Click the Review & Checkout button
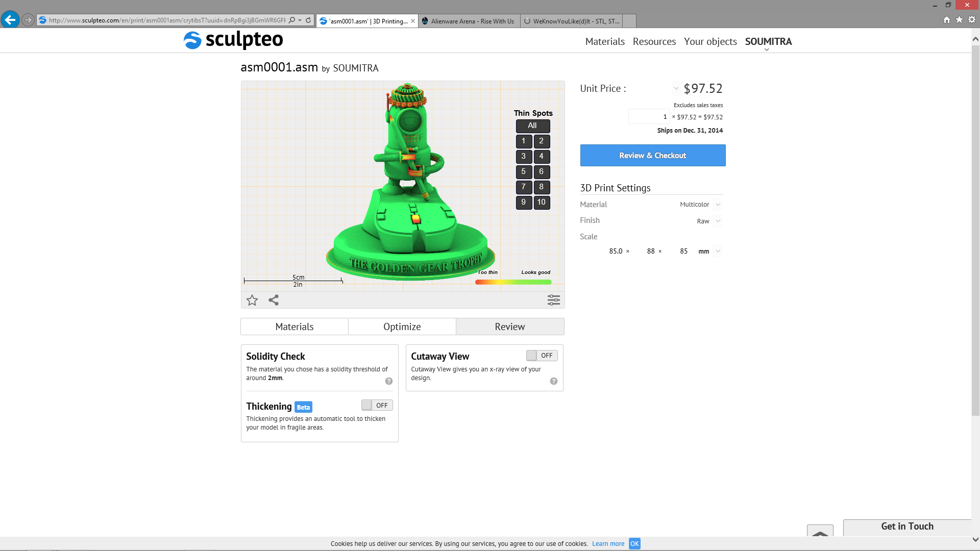The width and height of the screenshot is (980, 551). pos(653,156)
